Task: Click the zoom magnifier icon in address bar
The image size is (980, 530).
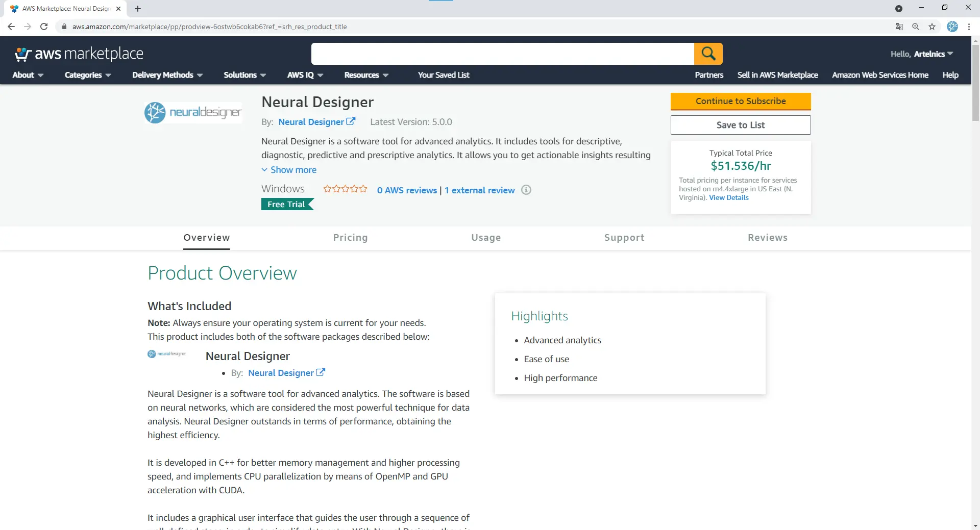Action: click(x=916, y=27)
